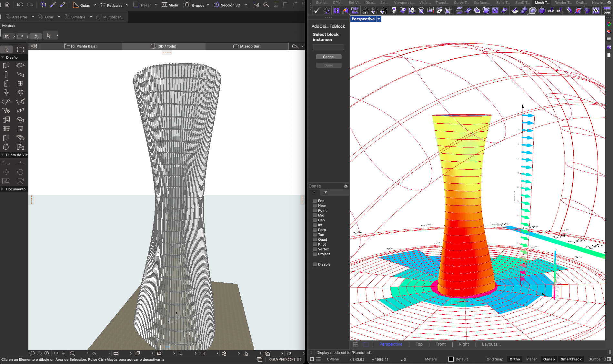Click the Select block instance input field

point(328,47)
